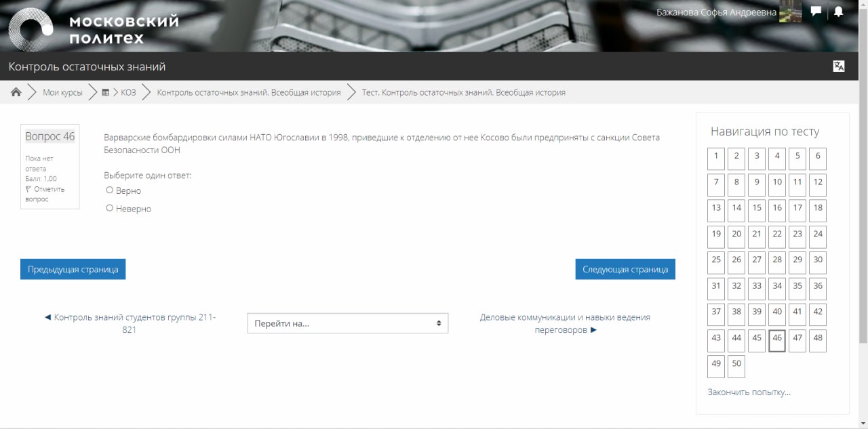Click the КОЗ breadcrumb course icon

coord(106,93)
